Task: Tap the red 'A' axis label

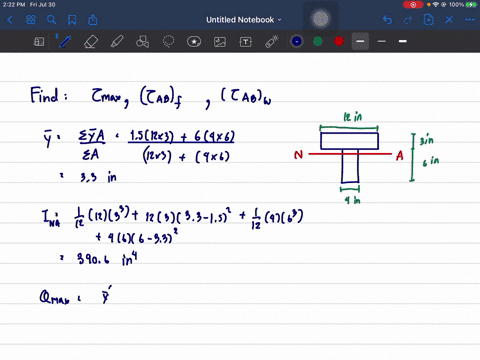Action: (x=400, y=155)
